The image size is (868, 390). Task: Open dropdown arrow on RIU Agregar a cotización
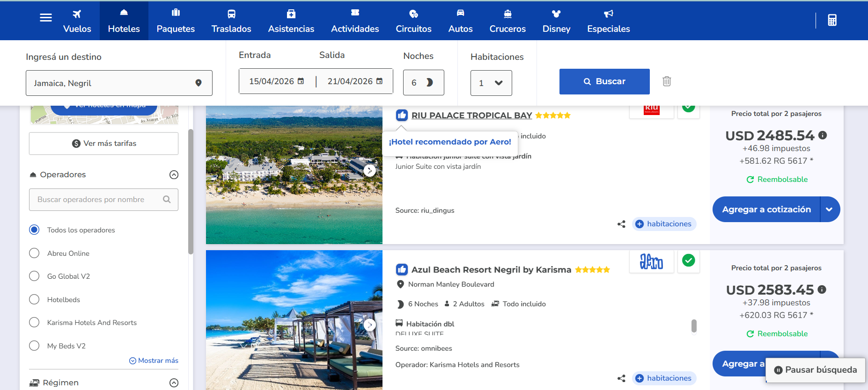830,209
